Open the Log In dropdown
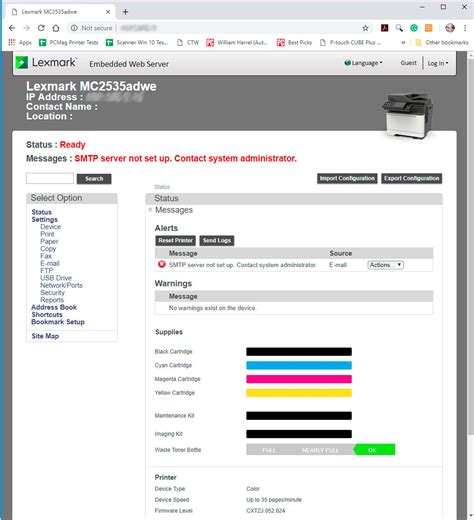This screenshot has height=520, width=474. (438, 63)
